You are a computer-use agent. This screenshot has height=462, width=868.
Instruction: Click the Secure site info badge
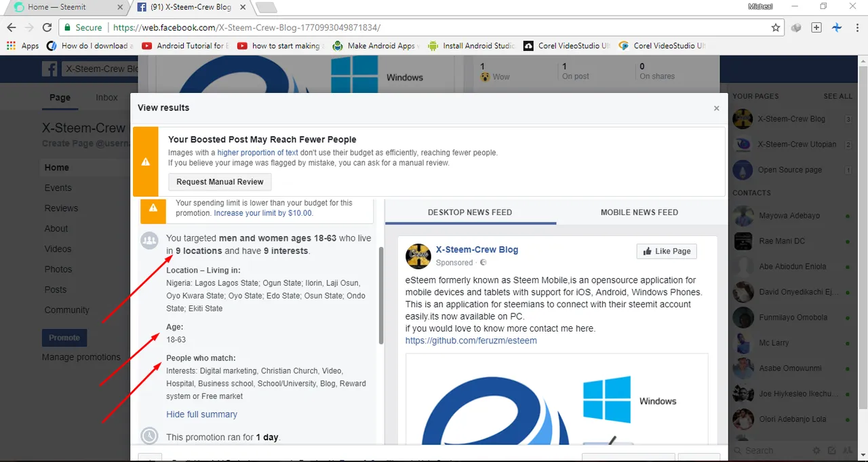pos(83,28)
